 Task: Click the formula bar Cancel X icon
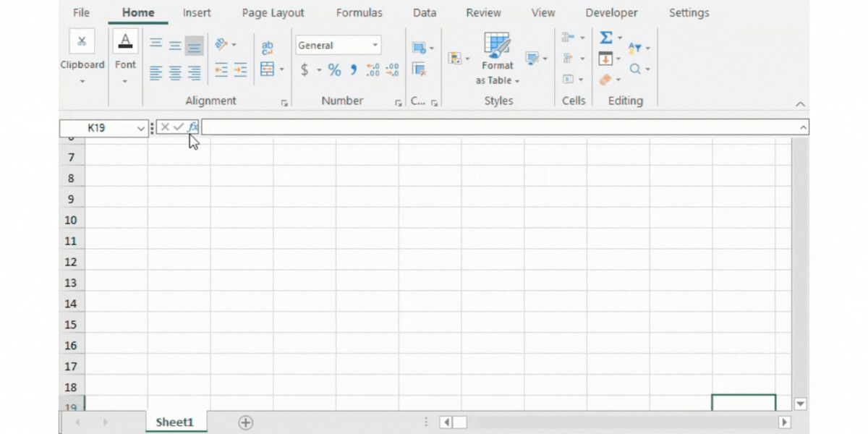[x=165, y=127]
